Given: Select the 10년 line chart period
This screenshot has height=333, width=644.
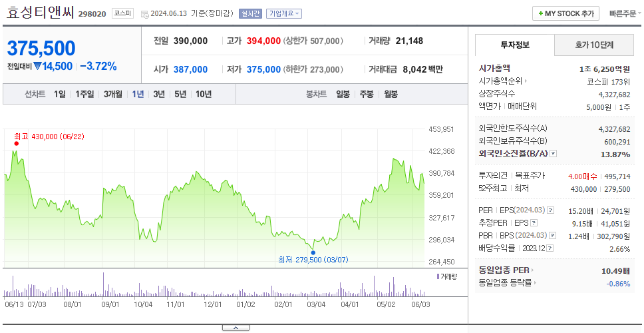Looking at the screenshot, I should pos(204,94).
